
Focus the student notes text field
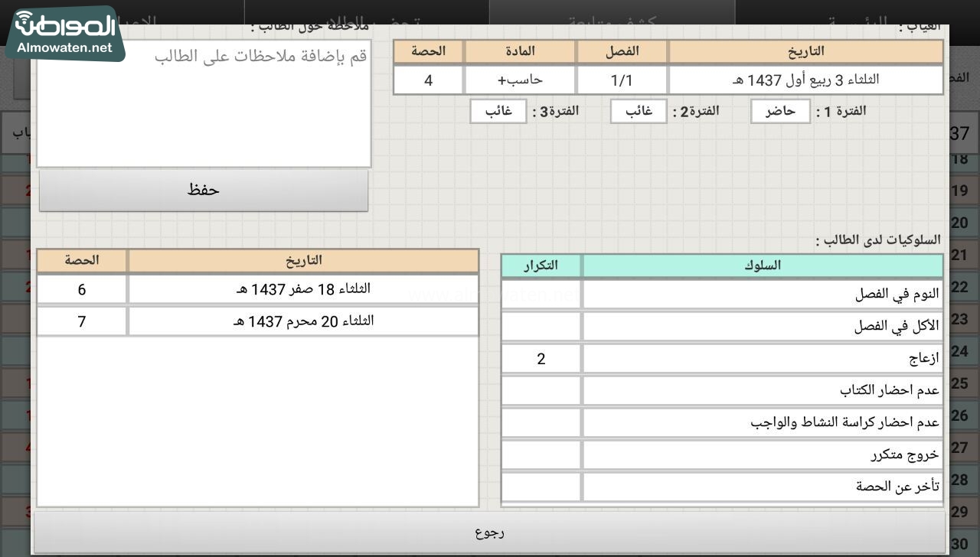click(x=204, y=103)
